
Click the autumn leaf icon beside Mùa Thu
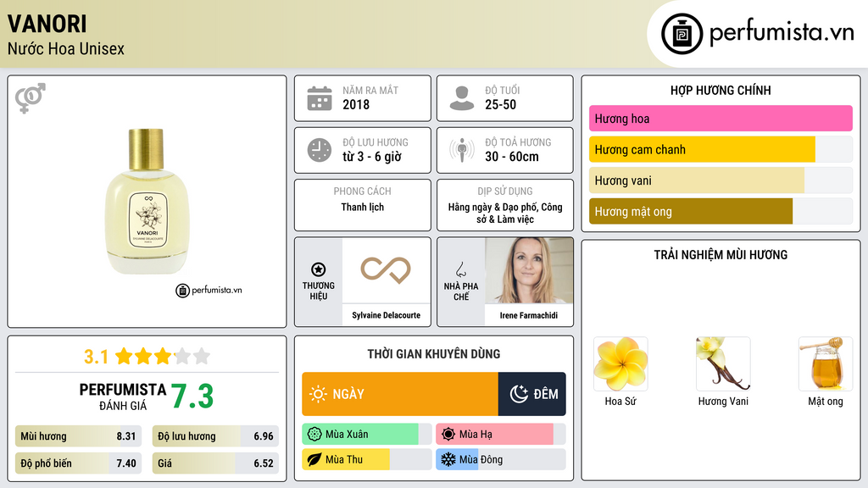[x=314, y=459]
